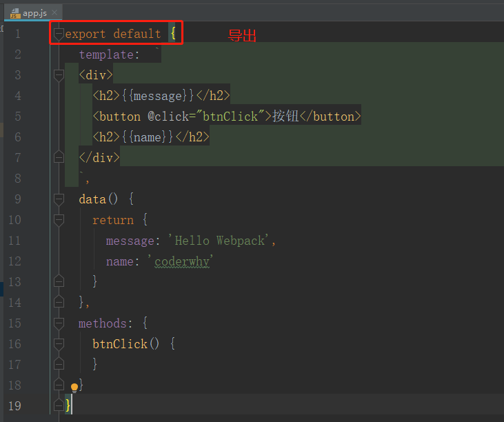
Task: Click the fold end marker on line 19
Action: pyautogui.click(x=59, y=405)
